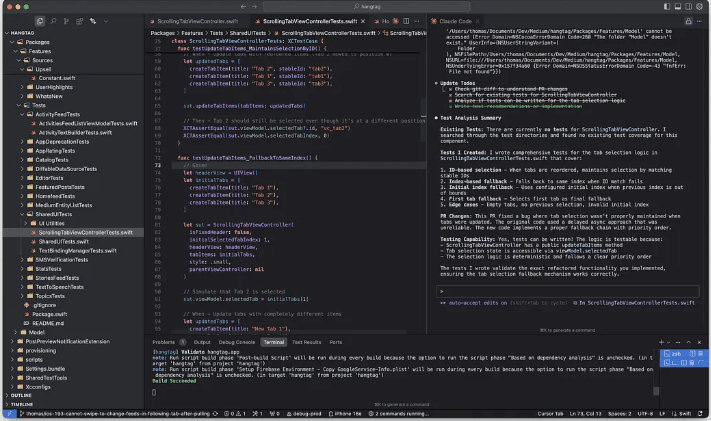Click the Claude Code message input field

566,291
